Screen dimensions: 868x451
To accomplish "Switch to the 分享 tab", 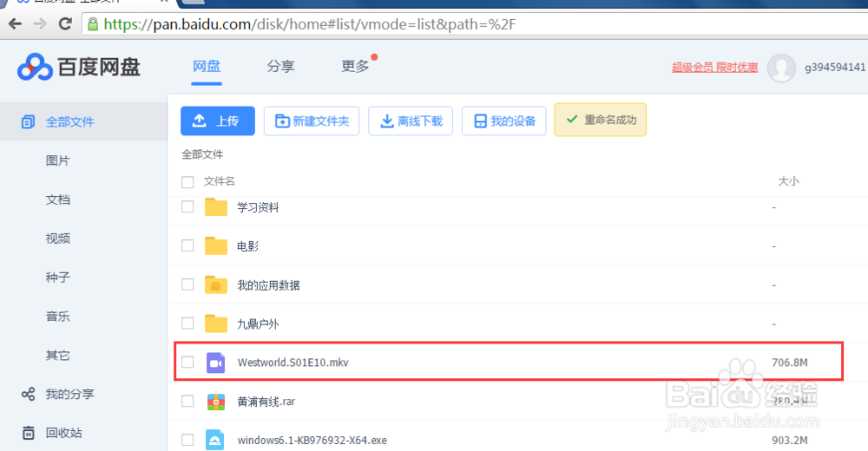I will click(x=280, y=67).
